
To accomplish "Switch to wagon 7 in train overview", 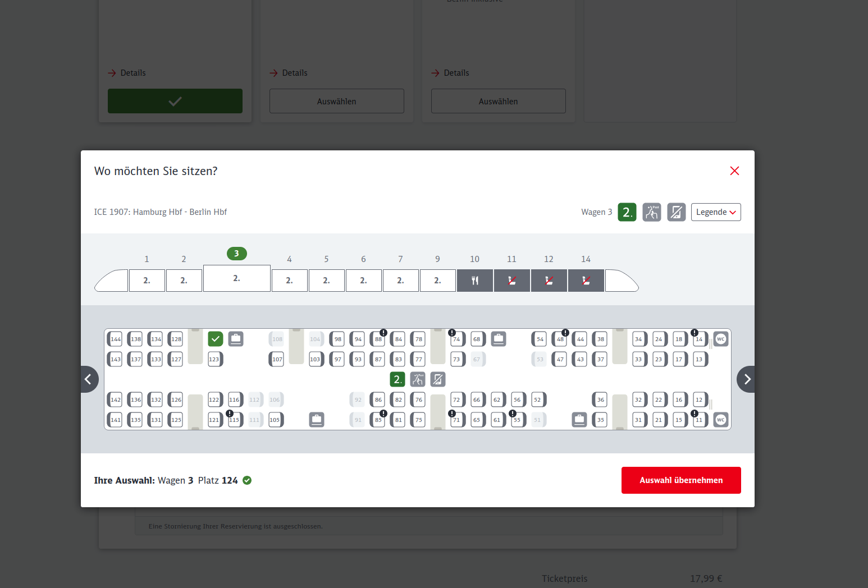I will [400, 281].
